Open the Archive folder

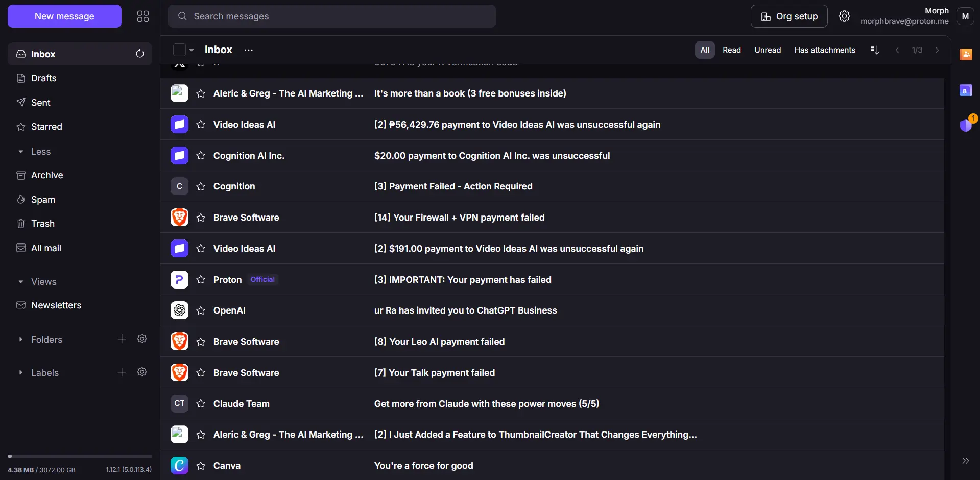(80, 175)
